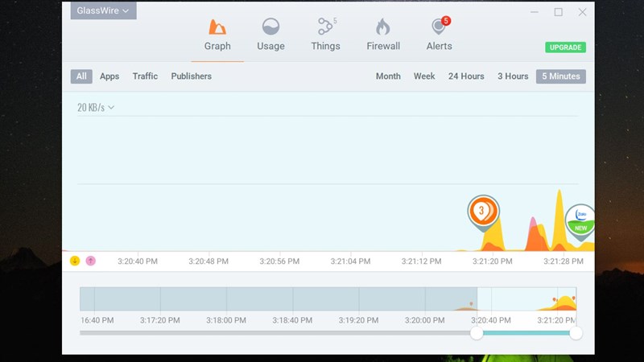Click the right timeline range slider handle
The height and width of the screenshot is (362, 644).
point(576,333)
